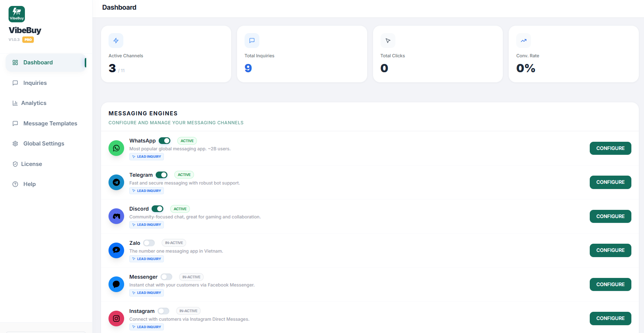Open Global Settings from sidebar
The width and height of the screenshot is (644, 333).
44,144
